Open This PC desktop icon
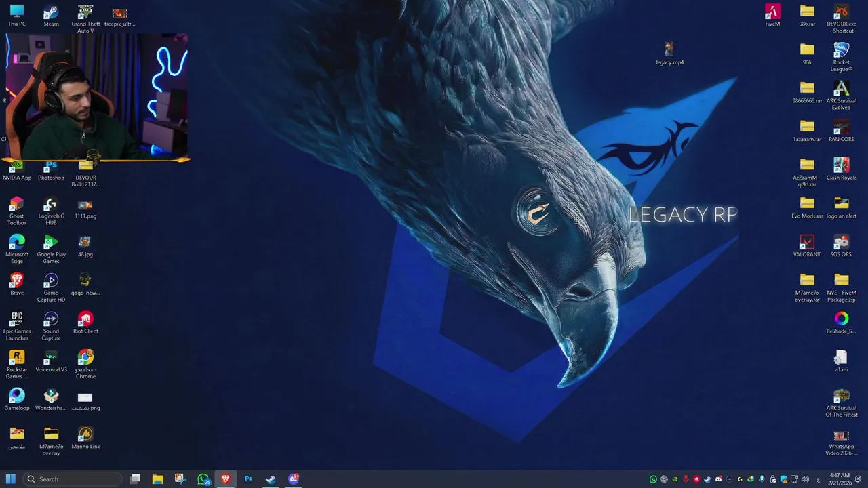Screen dimensions: 868x488 [x=17, y=16]
